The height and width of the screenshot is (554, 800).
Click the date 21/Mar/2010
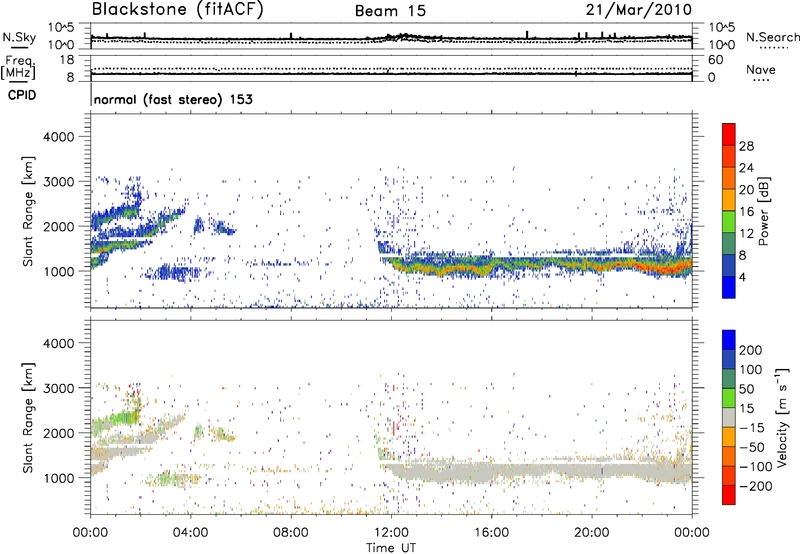point(639,9)
